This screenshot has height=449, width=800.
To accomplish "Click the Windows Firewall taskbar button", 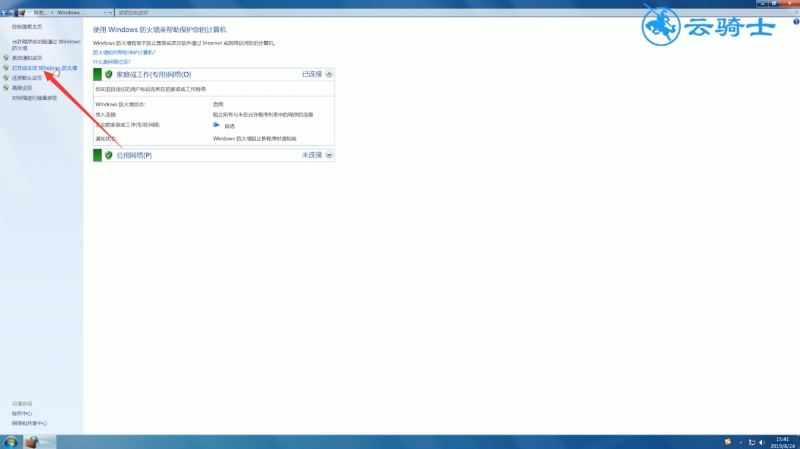I will [40, 442].
